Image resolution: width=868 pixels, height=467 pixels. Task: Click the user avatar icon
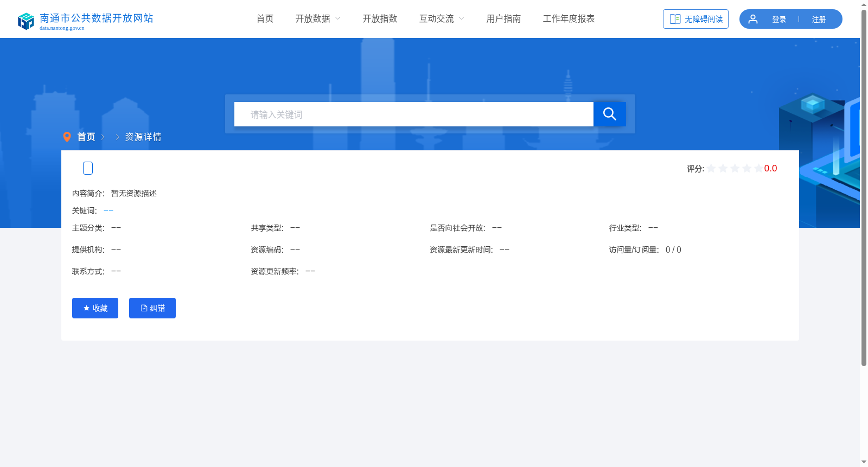point(753,19)
